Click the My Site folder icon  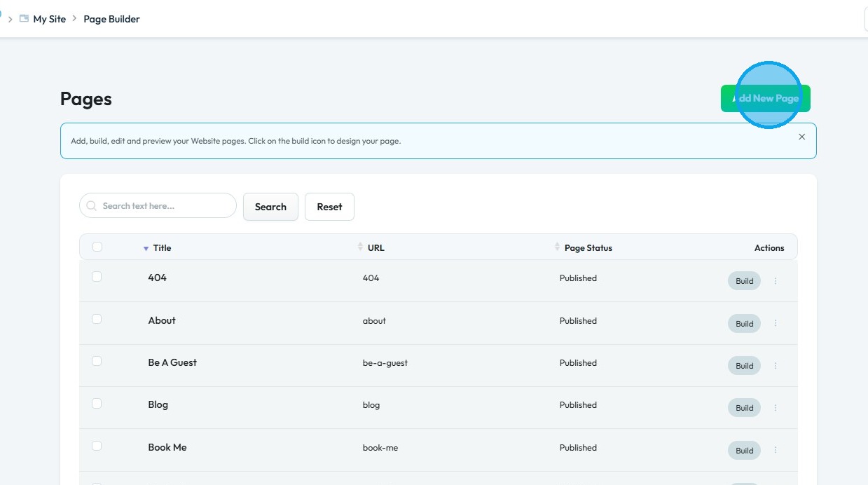pyautogui.click(x=25, y=19)
